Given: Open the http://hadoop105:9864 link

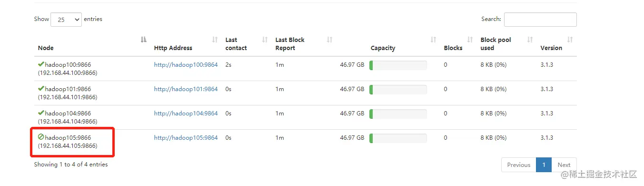Looking at the screenshot, I should pos(186,138).
